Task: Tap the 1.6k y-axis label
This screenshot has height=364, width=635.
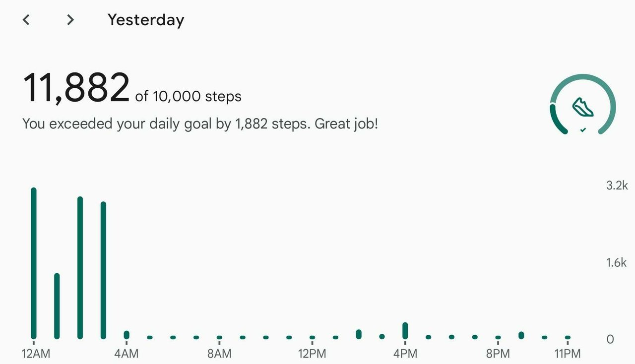Action: [617, 263]
